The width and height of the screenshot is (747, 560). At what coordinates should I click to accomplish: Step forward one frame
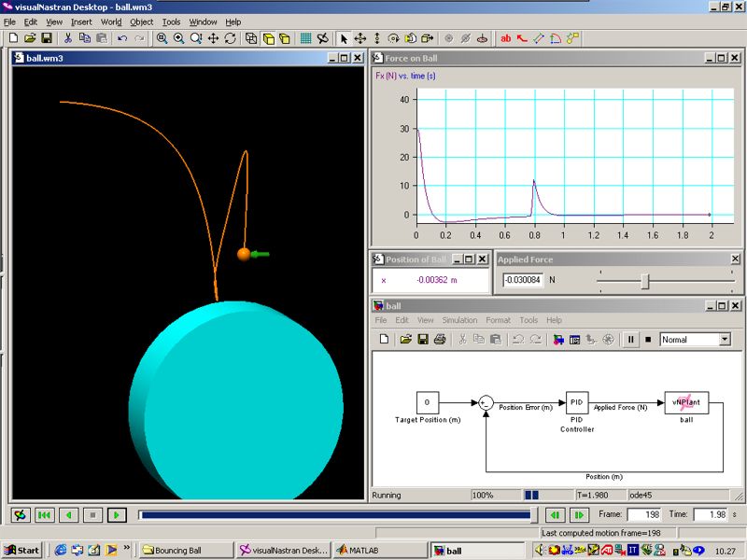tap(579, 515)
